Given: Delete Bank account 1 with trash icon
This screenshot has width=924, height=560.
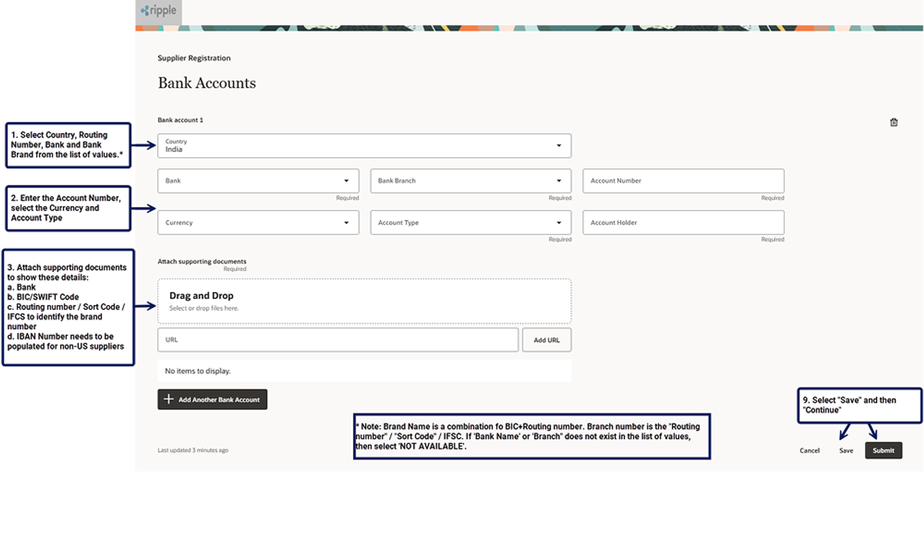Looking at the screenshot, I should [x=893, y=122].
